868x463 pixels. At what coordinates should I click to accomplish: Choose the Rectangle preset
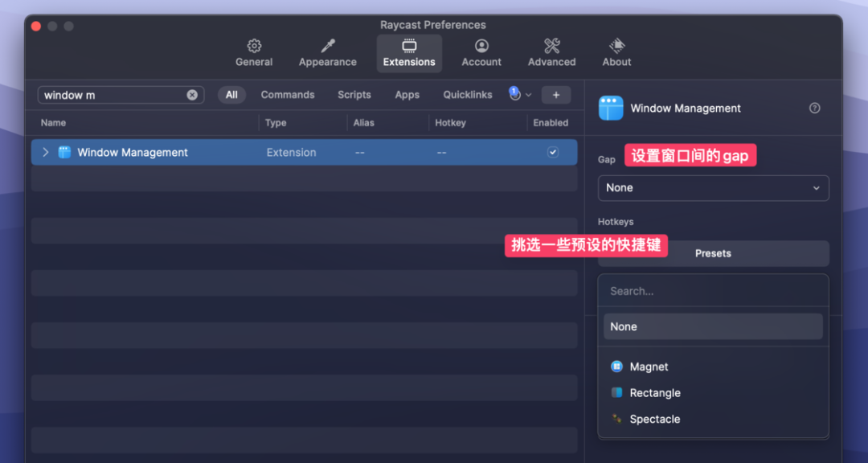713,392
